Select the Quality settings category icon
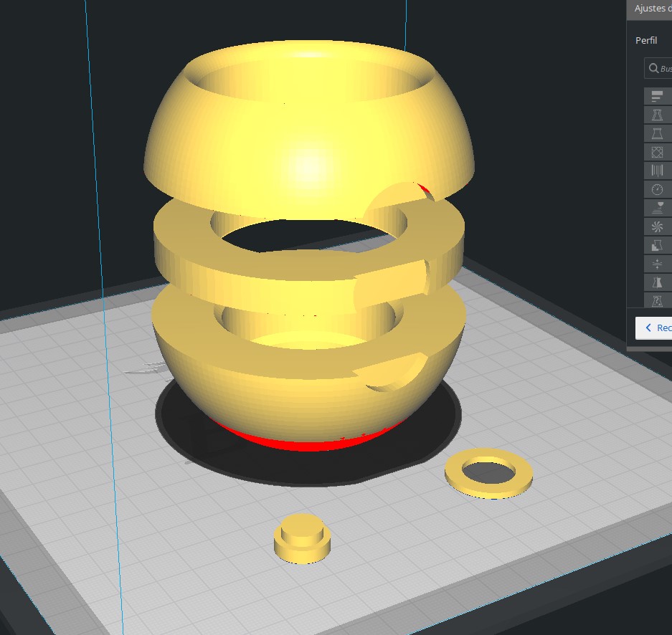 [x=657, y=95]
